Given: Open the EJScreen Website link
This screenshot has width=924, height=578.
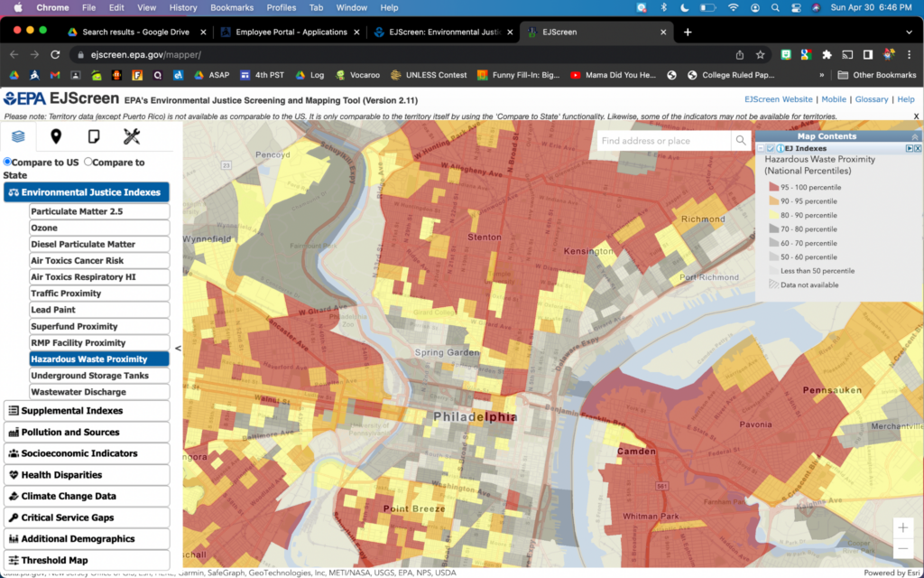Looking at the screenshot, I should (778, 99).
